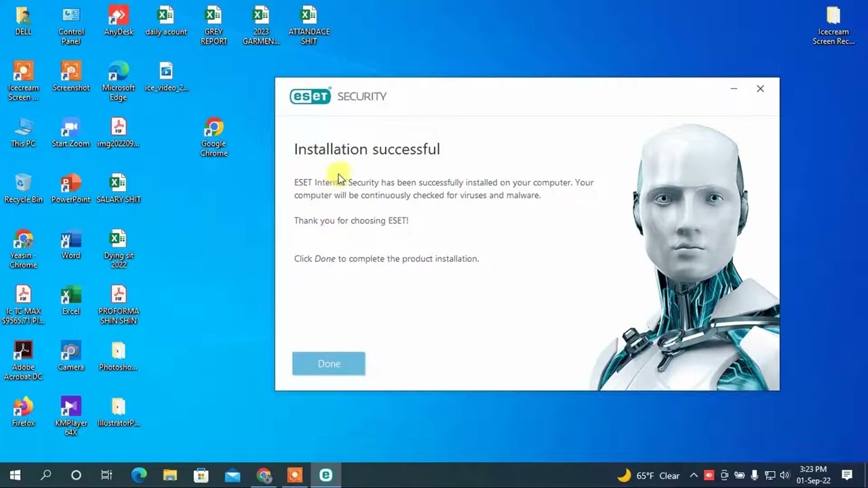This screenshot has width=868, height=488.
Task: Select the Screenshot desktop shortcut
Action: click(x=71, y=77)
